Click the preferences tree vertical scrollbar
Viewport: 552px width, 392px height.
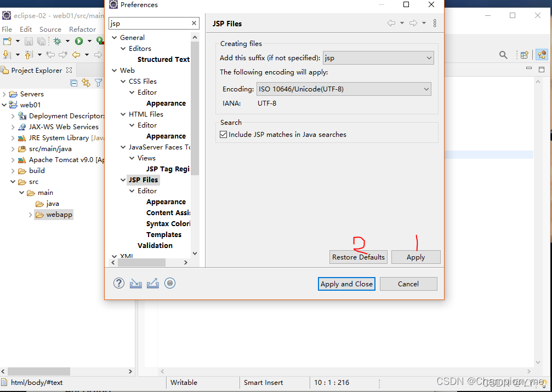pos(195,108)
